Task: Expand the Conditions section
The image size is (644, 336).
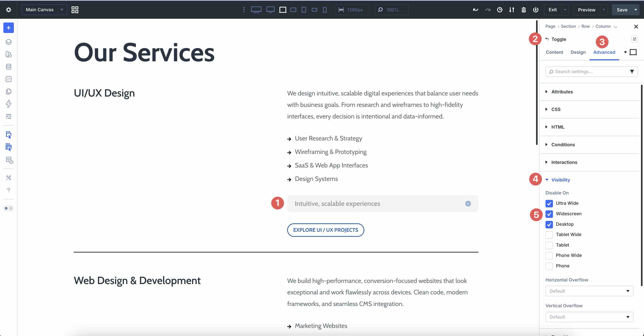Action: click(563, 145)
